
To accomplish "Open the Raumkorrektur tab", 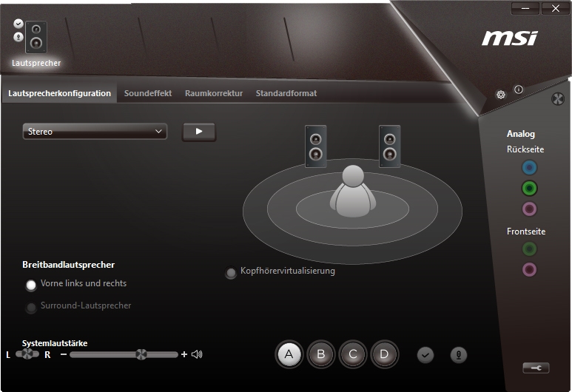I will coord(214,93).
